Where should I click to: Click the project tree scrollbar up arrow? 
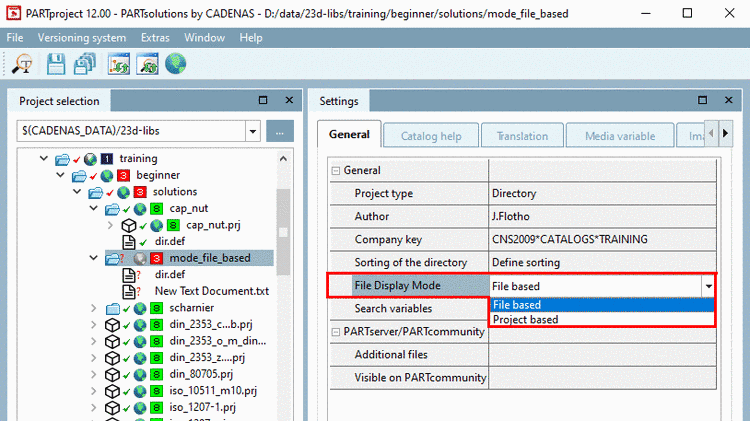click(x=283, y=158)
